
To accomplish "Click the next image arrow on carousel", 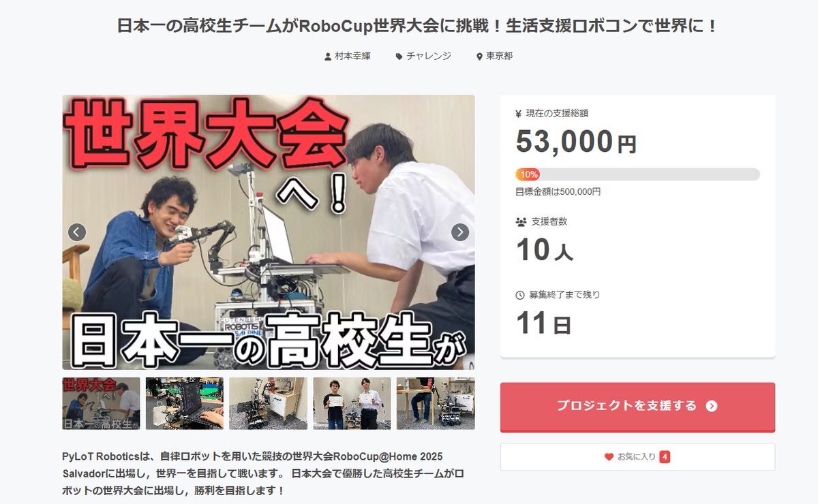I will [460, 232].
